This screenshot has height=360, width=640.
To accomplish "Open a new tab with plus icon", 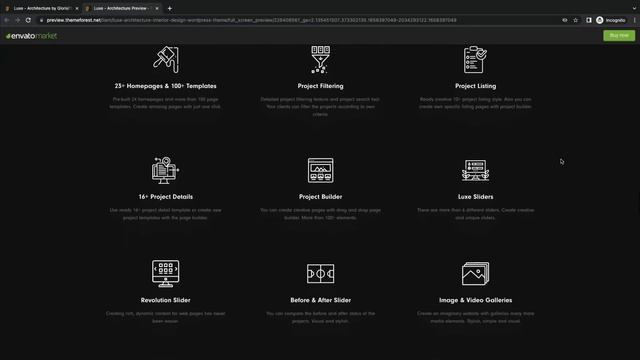I will pyautogui.click(x=169, y=8).
